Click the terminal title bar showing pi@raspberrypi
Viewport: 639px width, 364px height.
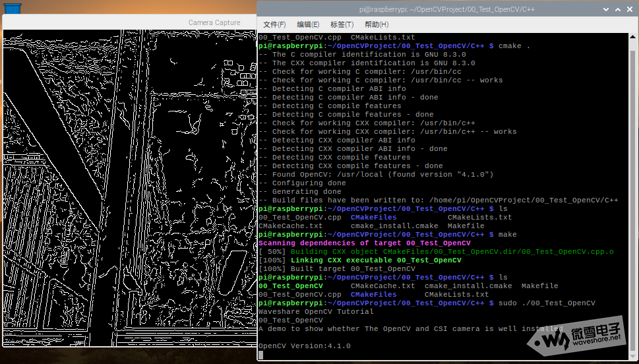coord(435,9)
